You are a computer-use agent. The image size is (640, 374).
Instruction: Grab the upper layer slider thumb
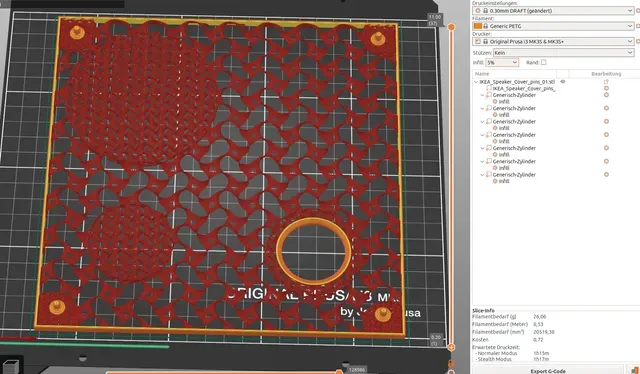coord(451,27)
